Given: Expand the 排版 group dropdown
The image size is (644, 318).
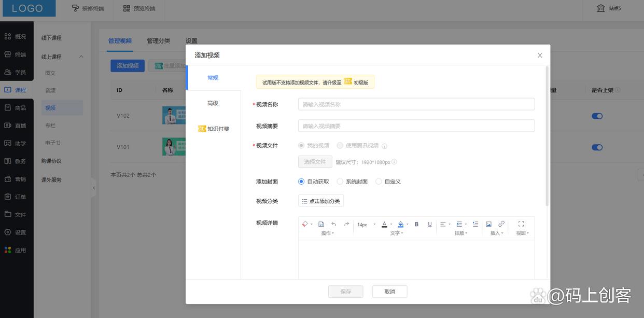Looking at the screenshot, I should (461, 233).
